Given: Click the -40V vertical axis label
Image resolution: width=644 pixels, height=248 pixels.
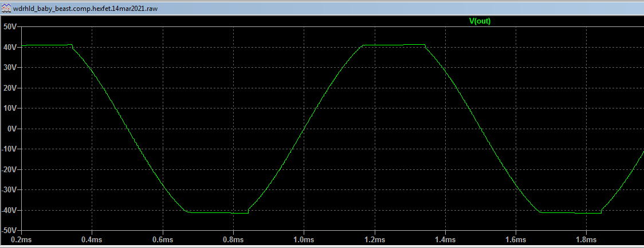Looking at the screenshot, I should [x=8, y=210].
